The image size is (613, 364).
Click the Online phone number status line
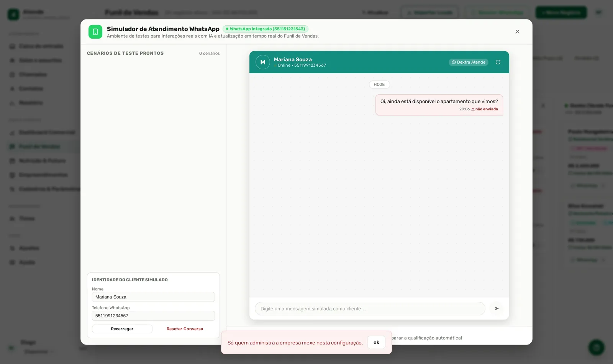[300, 66]
